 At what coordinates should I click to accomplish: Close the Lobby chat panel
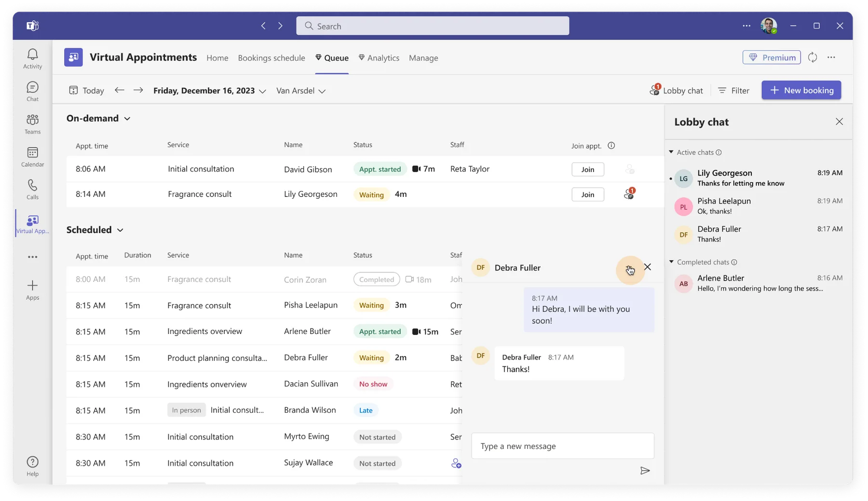coord(839,122)
